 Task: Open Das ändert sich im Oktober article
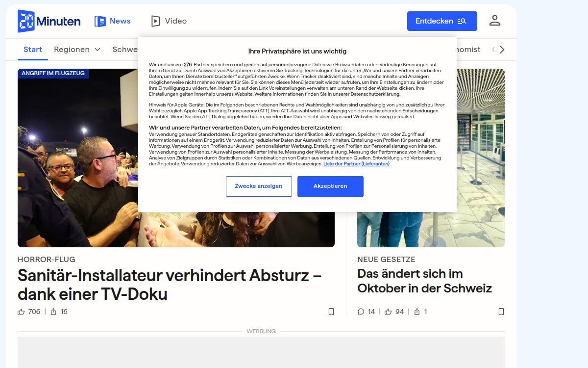coord(424,281)
